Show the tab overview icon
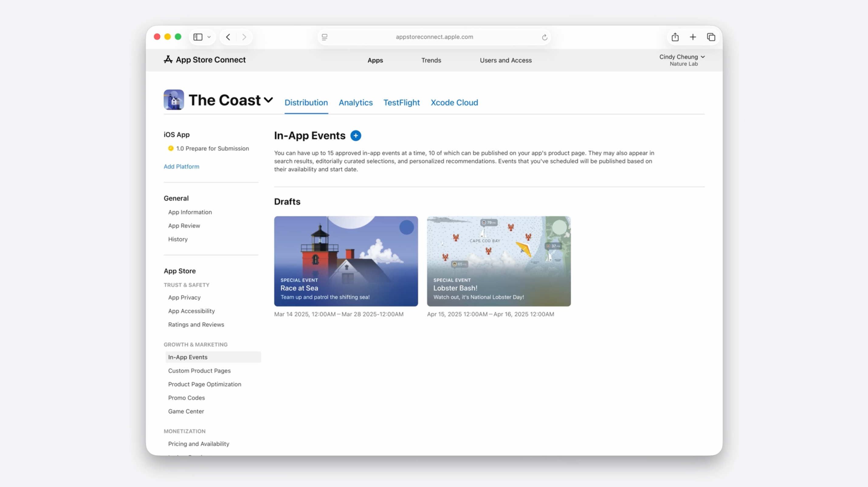 (711, 37)
